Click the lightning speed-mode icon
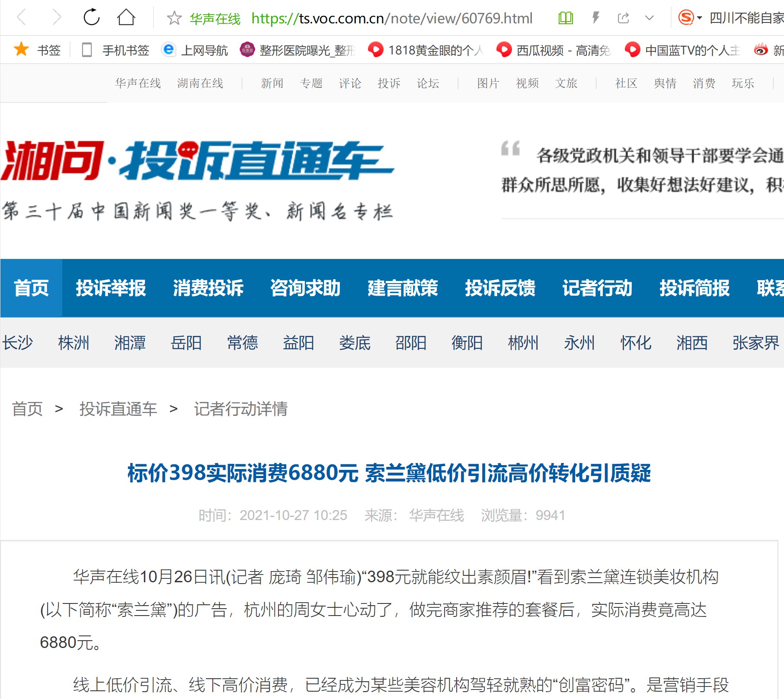This screenshot has height=699, width=784. [x=596, y=18]
